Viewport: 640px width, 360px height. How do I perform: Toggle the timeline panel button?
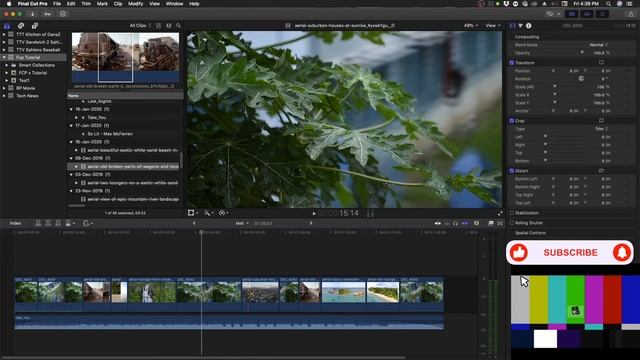pos(587,14)
